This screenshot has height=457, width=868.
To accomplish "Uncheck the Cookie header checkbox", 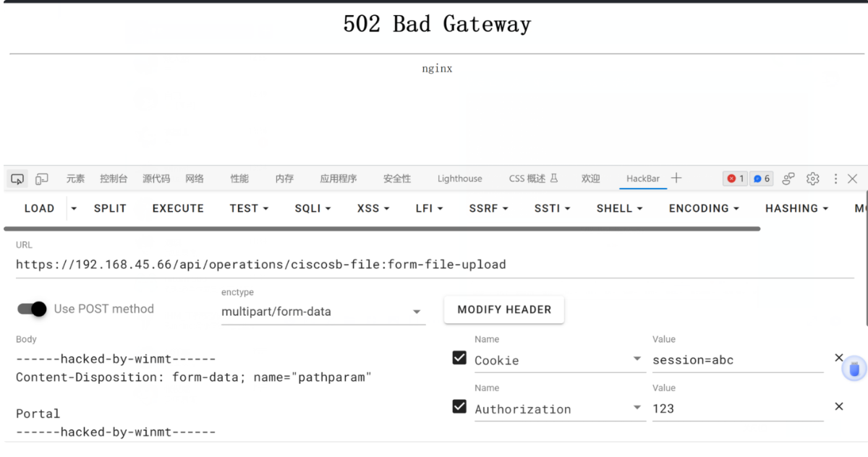I will 459,358.
